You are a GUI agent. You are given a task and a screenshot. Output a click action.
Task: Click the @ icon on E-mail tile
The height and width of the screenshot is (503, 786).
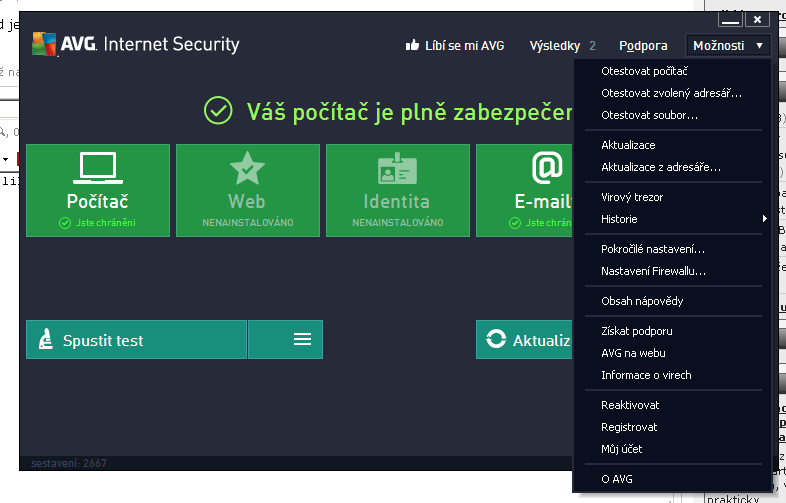546,168
